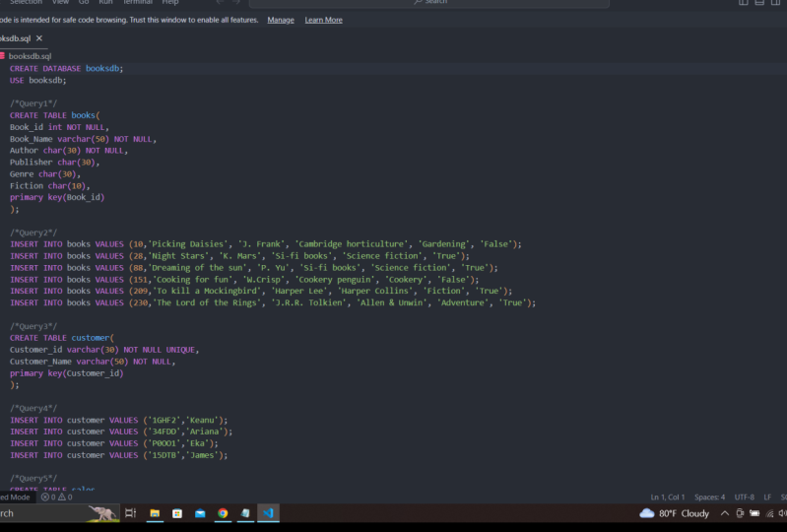
Task: Open the Help menu
Action: click(170, 3)
